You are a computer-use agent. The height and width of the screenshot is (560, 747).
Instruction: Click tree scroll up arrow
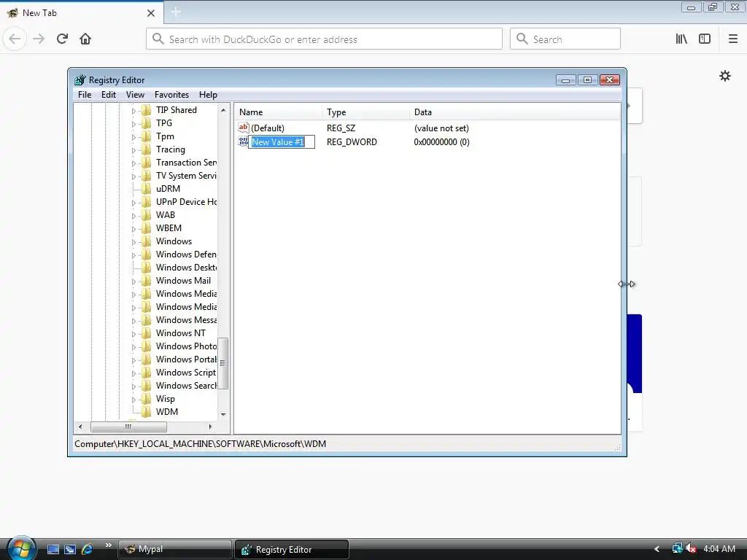[223, 110]
